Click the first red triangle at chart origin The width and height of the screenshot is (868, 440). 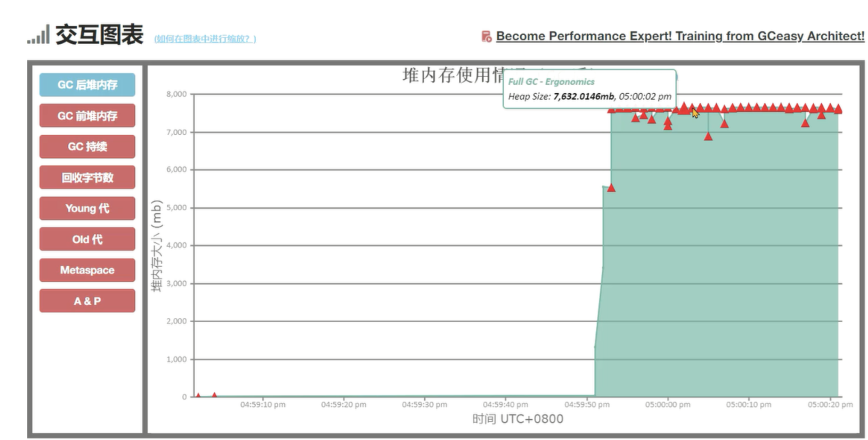tap(198, 395)
